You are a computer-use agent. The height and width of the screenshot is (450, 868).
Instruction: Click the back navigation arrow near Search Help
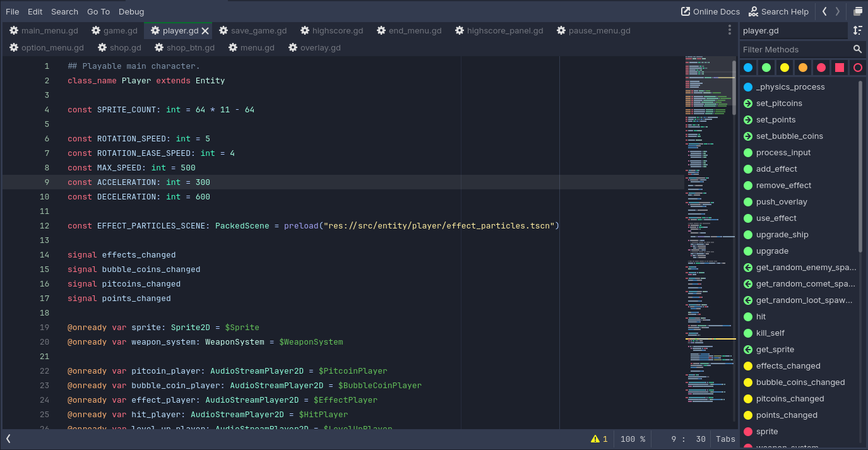[x=824, y=11]
